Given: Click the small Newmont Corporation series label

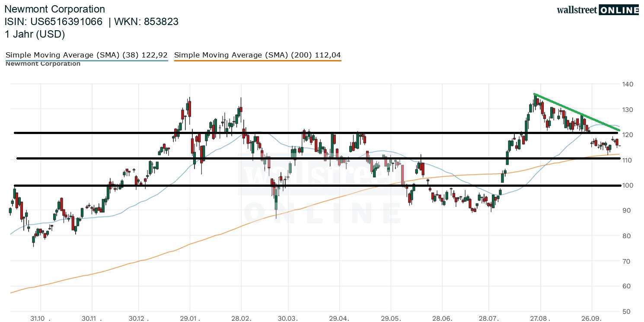Looking at the screenshot, I should click(x=43, y=64).
